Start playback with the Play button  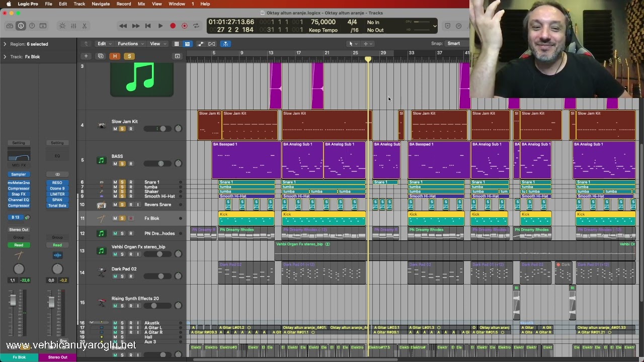pos(160,26)
